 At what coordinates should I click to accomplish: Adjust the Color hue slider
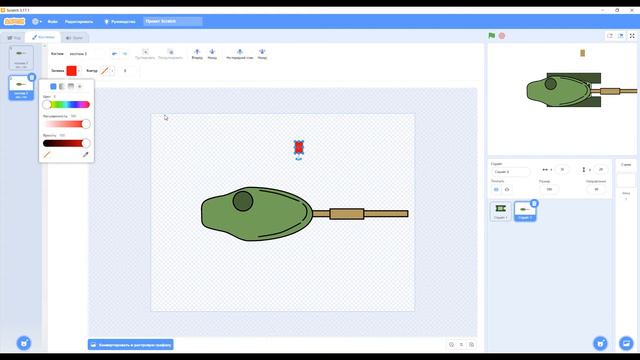click(x=66, y=104)
